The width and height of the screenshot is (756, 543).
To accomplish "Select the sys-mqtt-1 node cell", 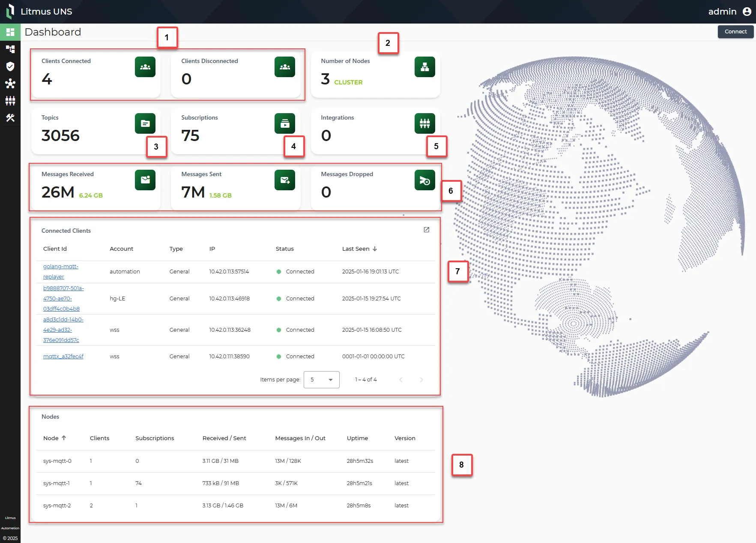I will tap(57, 483).
